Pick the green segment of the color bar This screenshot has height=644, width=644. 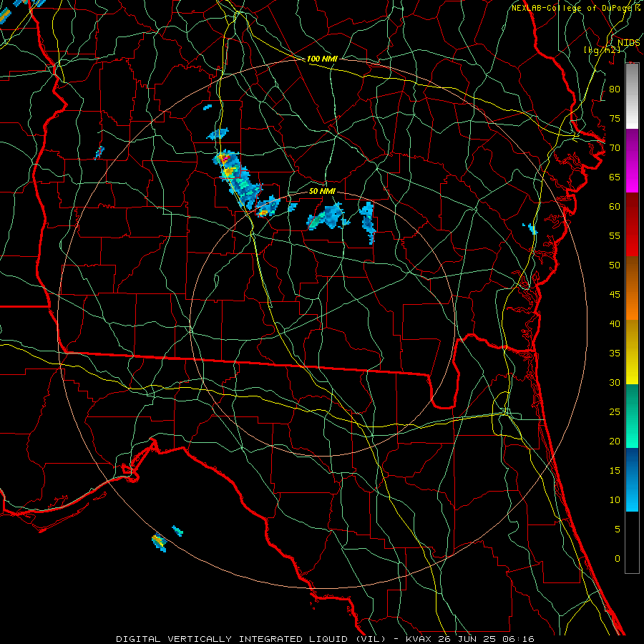[632, 416]
